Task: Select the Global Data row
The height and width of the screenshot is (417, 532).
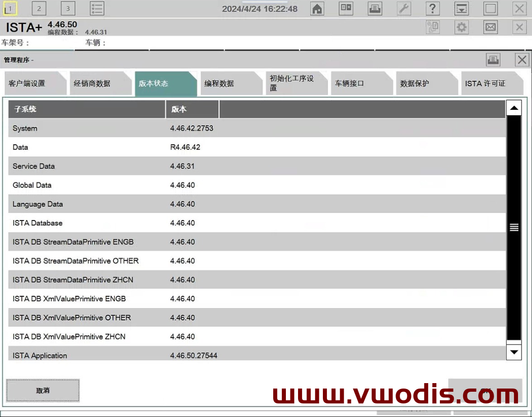Action: (x=257, y=185)
